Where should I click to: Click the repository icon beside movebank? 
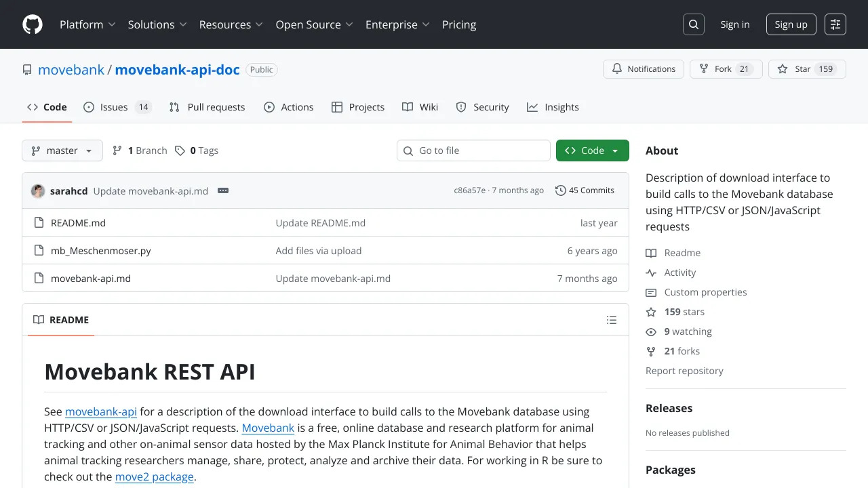click(27, 70)
